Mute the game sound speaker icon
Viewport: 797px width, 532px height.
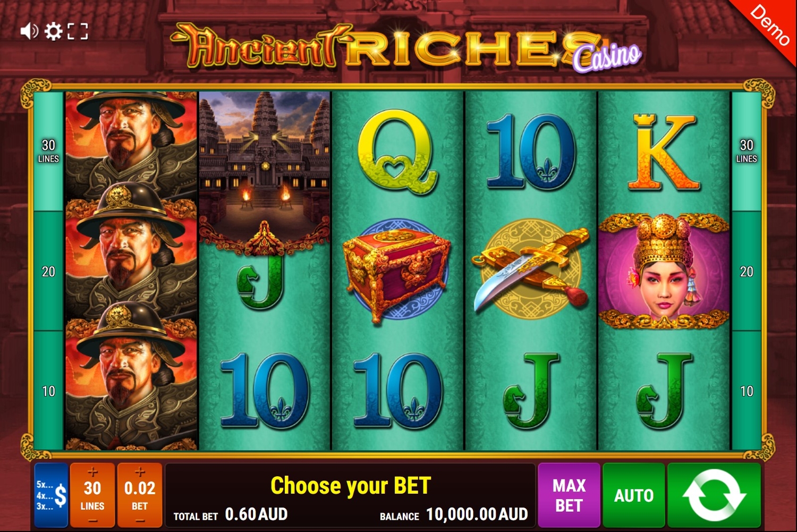tap(29, 31)
